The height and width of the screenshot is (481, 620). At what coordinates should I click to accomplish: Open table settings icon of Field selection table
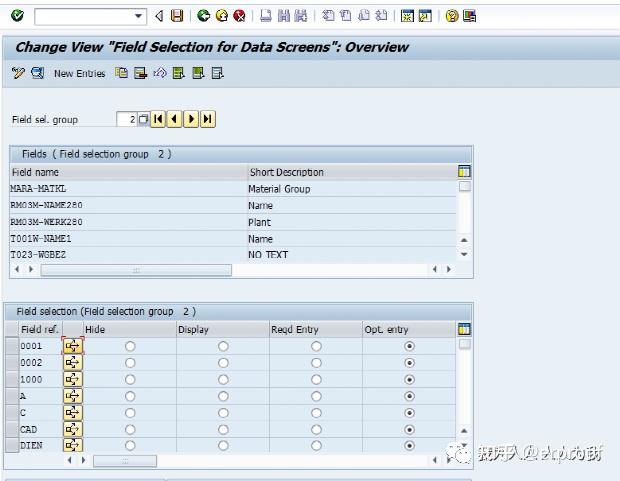(464, 329)
